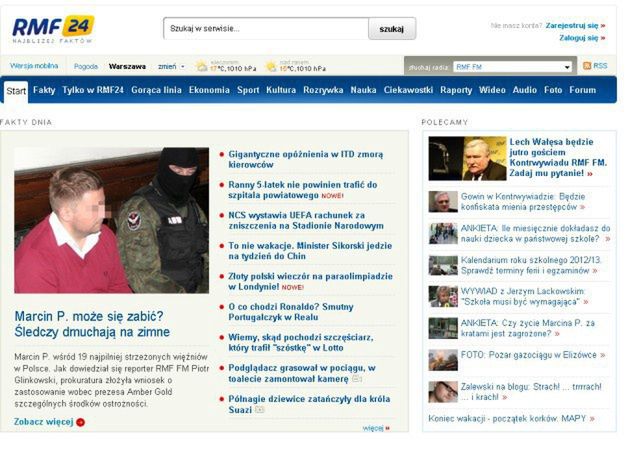Open the Sport section

248,90
